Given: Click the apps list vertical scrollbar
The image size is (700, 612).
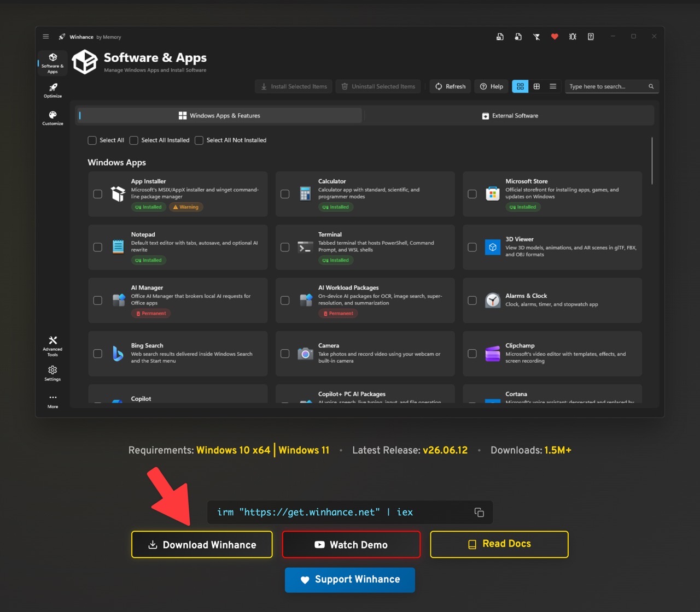Looking at the screenshot, I should [652, 161].
